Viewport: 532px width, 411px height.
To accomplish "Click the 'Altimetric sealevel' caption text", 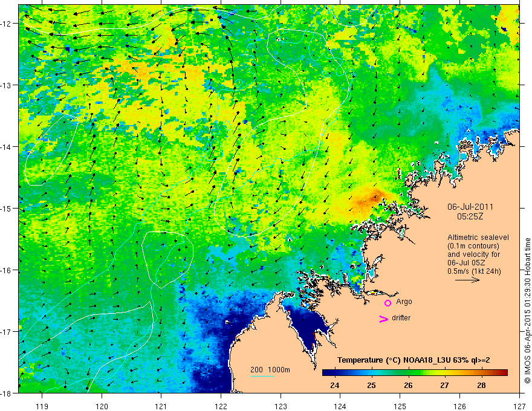I will click(478, 238).
